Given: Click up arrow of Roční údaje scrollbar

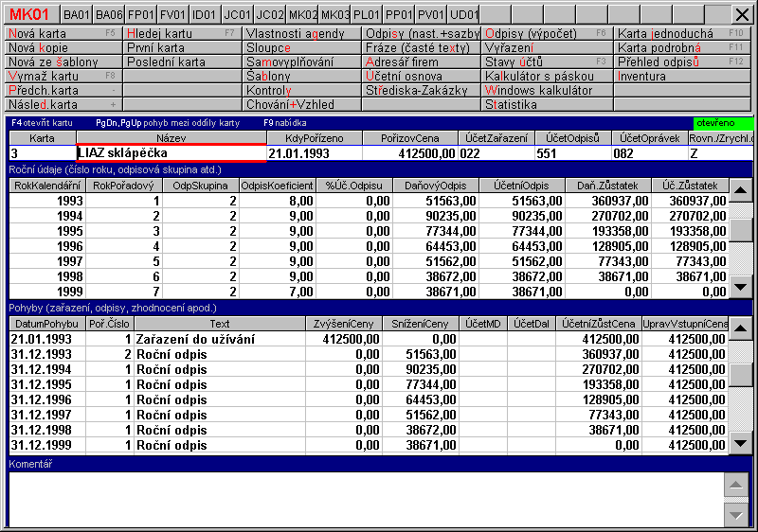Looking at the screenshot, I should [741, 190].
